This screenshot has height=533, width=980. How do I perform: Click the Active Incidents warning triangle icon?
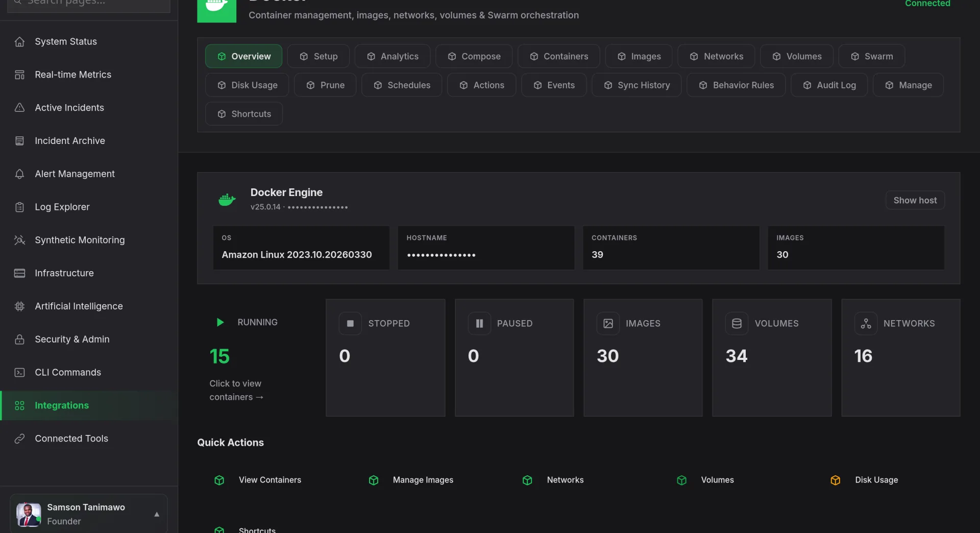pyautogui.click(x=19, y=108)
